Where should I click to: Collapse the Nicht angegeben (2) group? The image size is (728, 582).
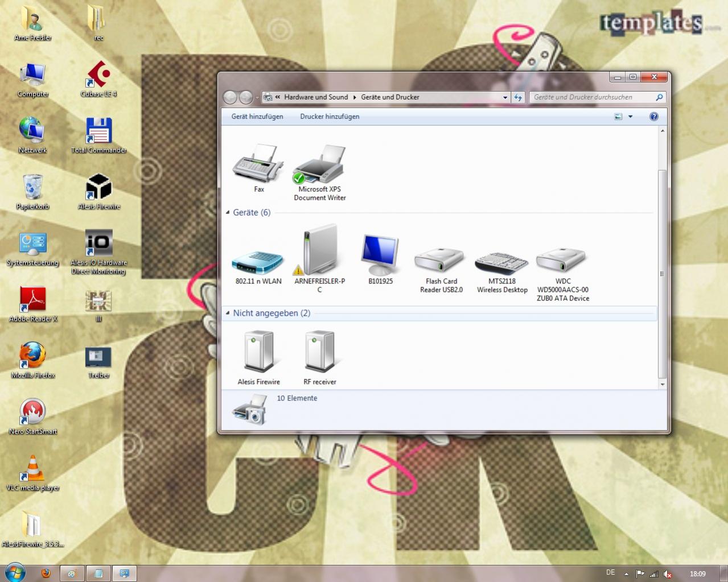pyautogui.click(x=228, y=313)
